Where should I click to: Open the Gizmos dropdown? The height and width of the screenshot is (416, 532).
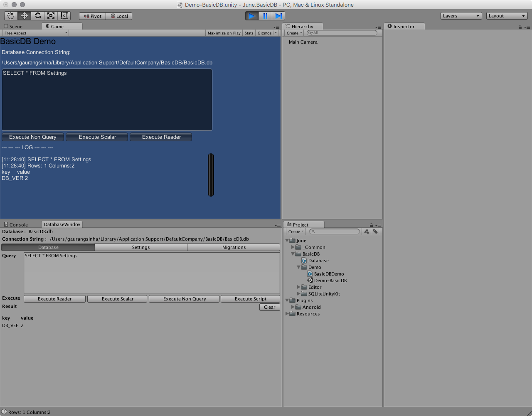[x=267, y=33]
